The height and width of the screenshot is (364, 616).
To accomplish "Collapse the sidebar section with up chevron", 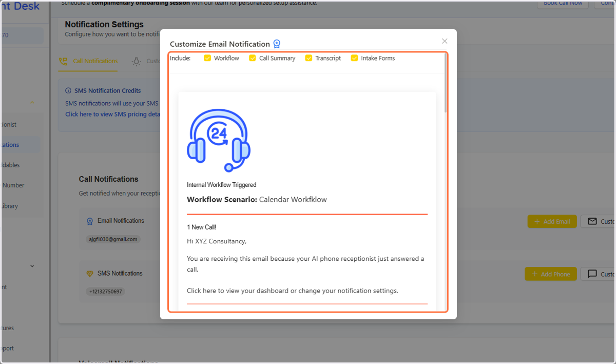I will click(x=32, y=103).
